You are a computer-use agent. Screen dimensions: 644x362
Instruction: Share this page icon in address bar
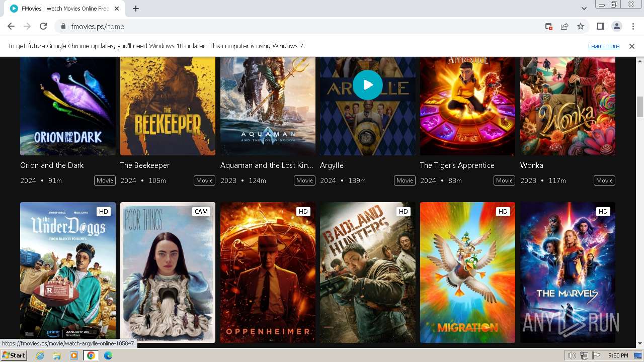point(565,27)
